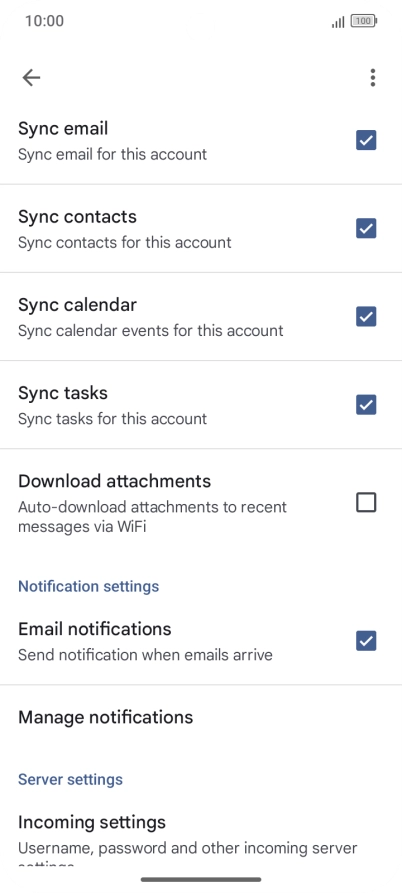Select the Sync contacts row label
This screenshot has width=402, height=893.
(x=77, y=217)
